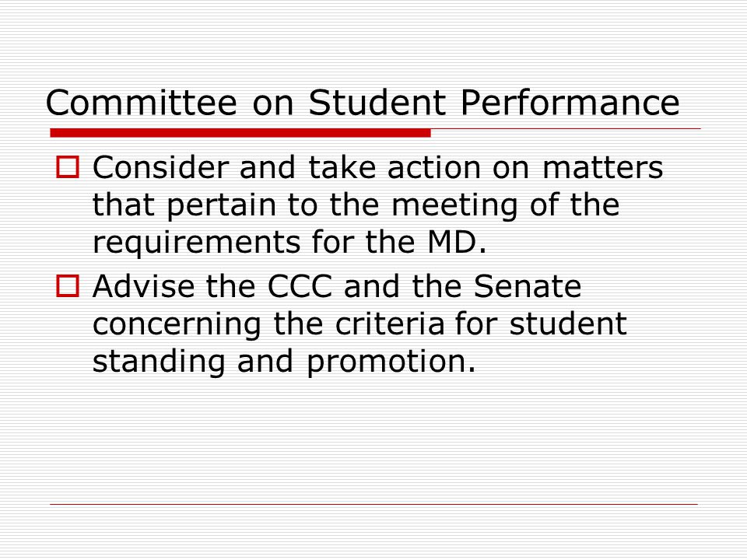747x560 pixels.
Task: Click the thin red line at slide bottom
Action: 373,504
